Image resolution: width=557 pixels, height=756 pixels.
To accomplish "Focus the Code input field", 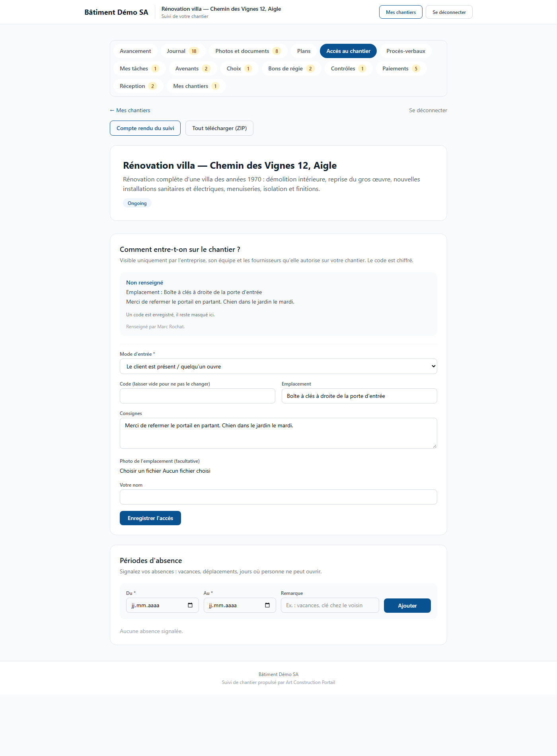I will (x=197, y=396).
